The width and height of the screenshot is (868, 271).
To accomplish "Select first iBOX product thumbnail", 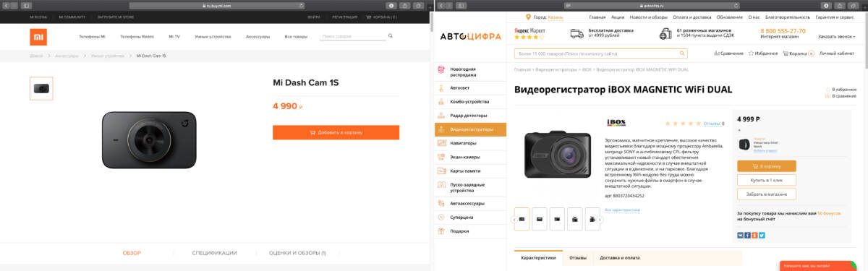I will [x=522, y=219].
